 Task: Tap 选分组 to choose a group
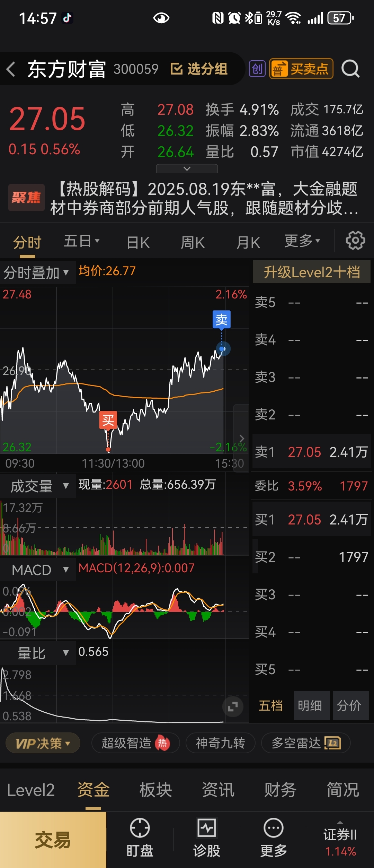tap(199, 69)
